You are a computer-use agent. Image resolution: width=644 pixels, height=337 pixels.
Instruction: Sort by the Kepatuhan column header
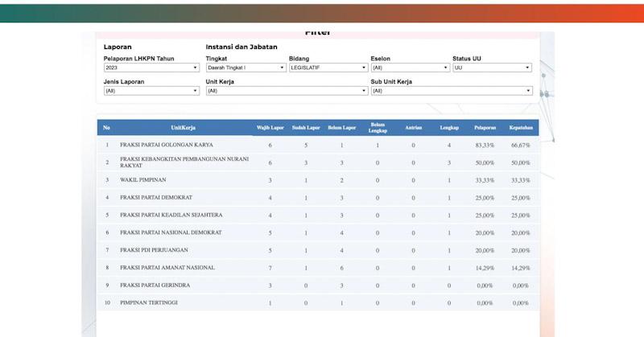521,128
